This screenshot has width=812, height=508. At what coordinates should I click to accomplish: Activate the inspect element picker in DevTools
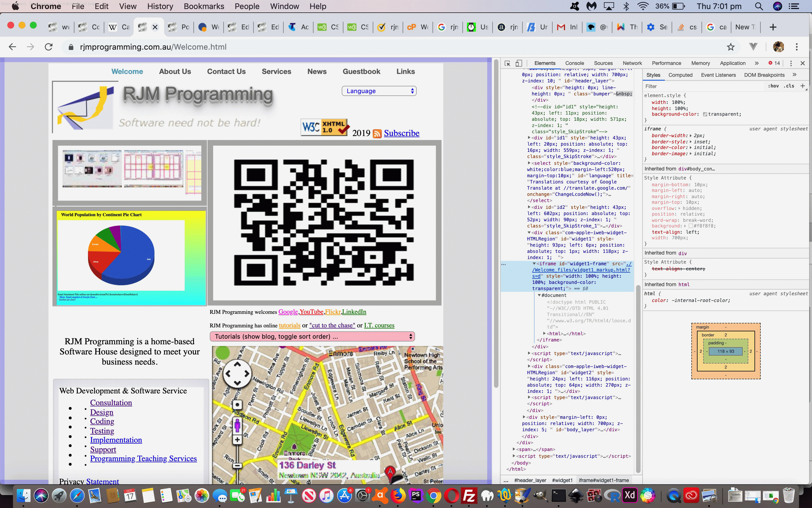[507, 63]
